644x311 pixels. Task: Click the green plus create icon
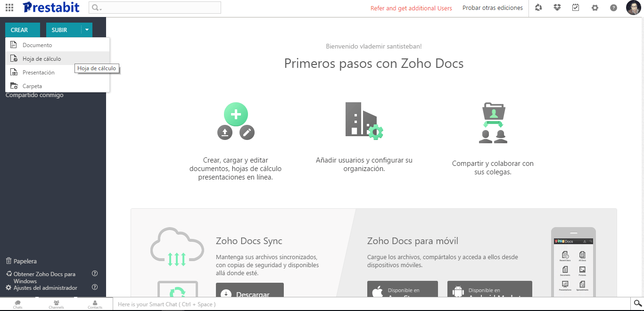click(236, 114)
